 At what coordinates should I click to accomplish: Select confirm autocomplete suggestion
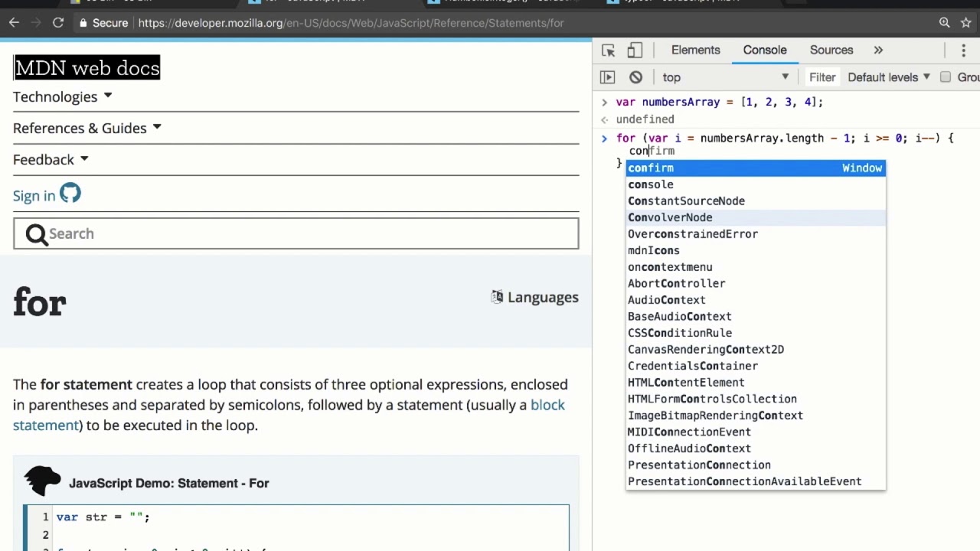756,168
